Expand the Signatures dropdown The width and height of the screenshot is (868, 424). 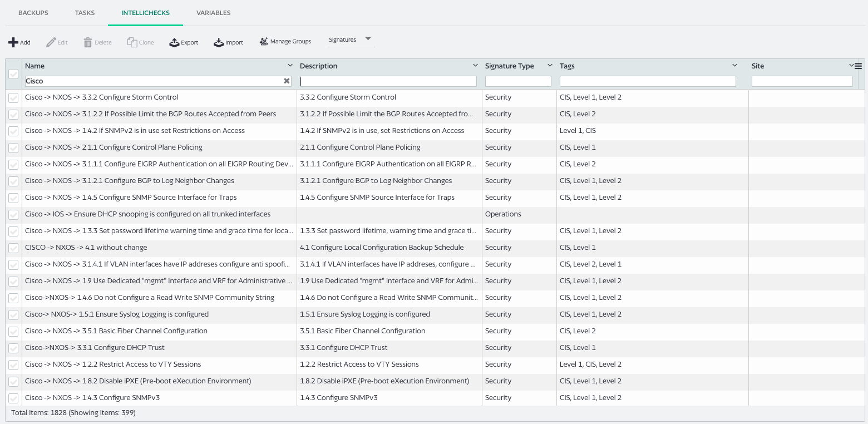click(x=368, y=39)
